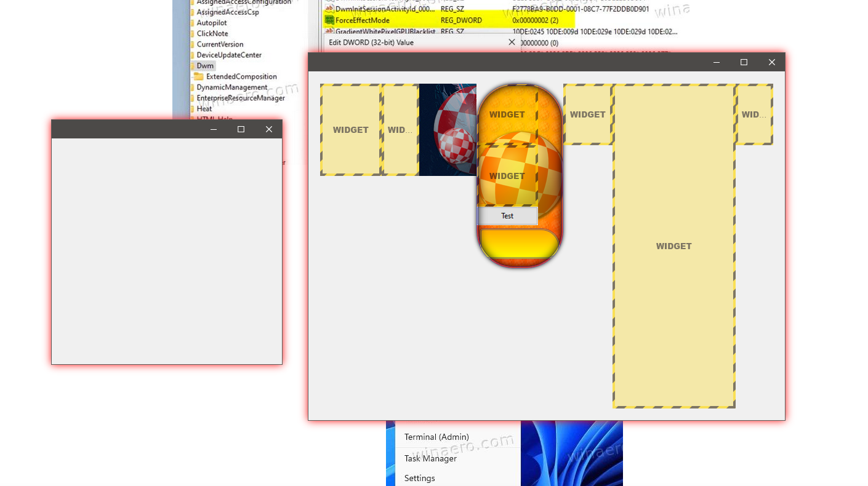Click the Edit DWORD (32-bit) Value title
Viewport: 868px width, 486px height.
pyautogui.click(x=371, y=42)
